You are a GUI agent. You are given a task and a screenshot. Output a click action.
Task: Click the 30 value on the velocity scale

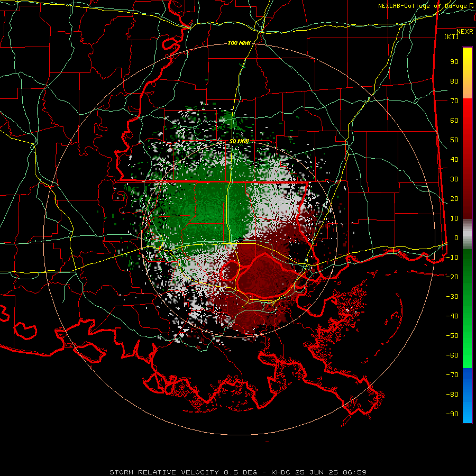pos(454,179)
